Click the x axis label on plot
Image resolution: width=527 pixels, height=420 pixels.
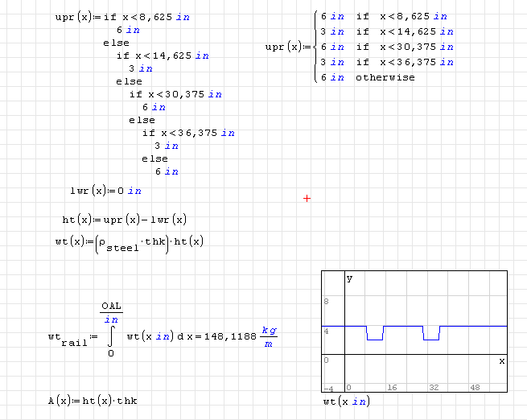tap(501, 361)
